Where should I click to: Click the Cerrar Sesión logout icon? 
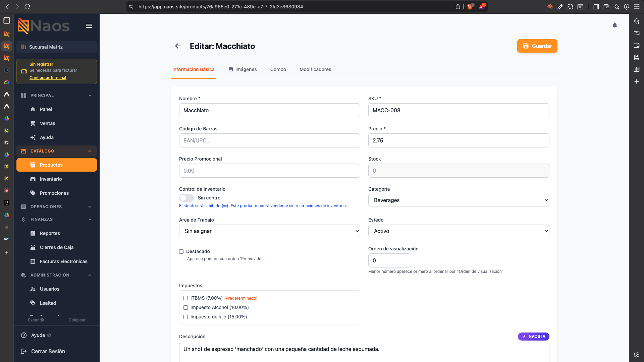tap(24, 351)
